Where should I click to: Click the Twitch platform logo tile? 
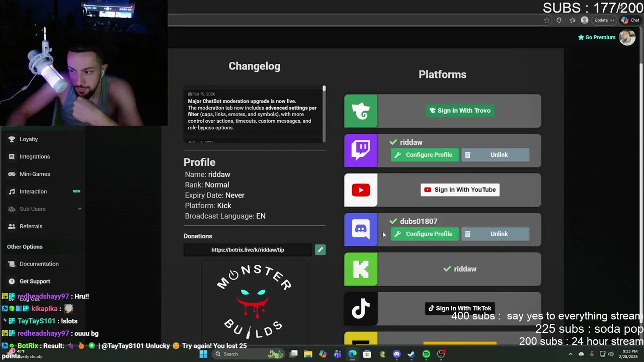[x=361, y=150]
